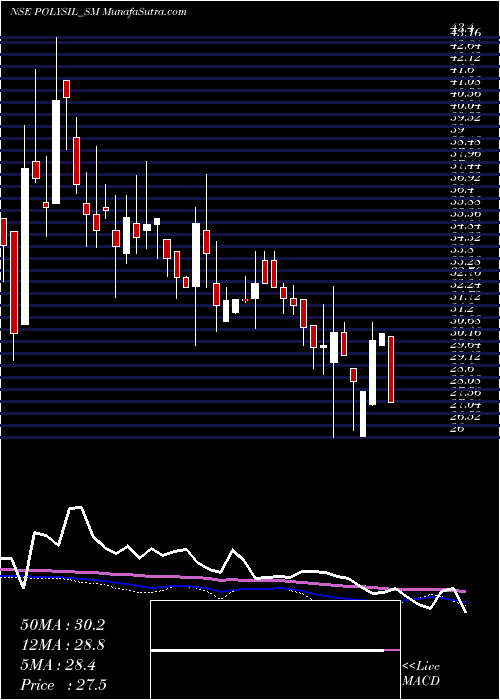Click the 40.04 price axis label

466,106
